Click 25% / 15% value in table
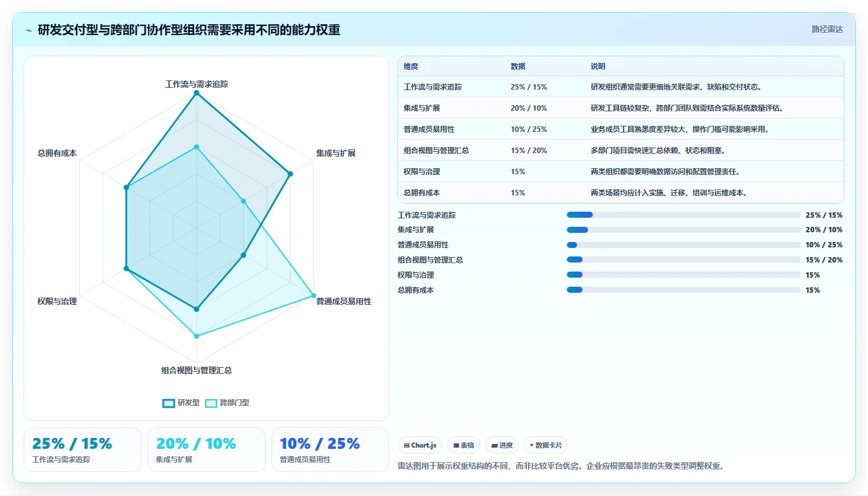This screenshot has width=868, height=496. [x=529, y=86]
